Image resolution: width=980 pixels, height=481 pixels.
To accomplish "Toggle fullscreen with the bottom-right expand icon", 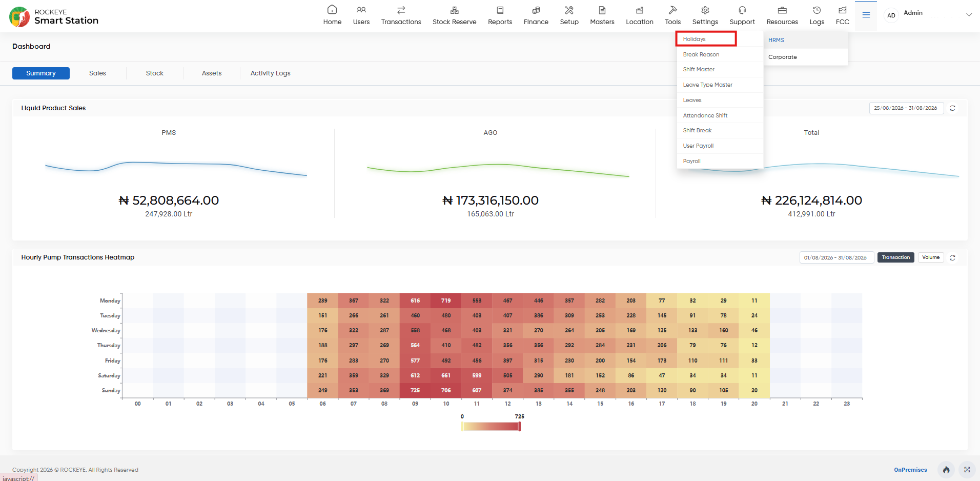I will point(967,470).
